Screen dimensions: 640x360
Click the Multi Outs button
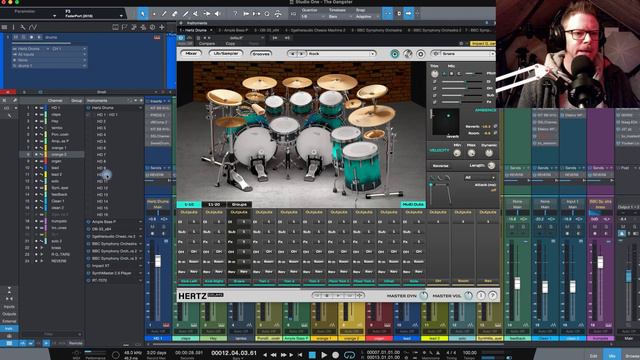413,204
